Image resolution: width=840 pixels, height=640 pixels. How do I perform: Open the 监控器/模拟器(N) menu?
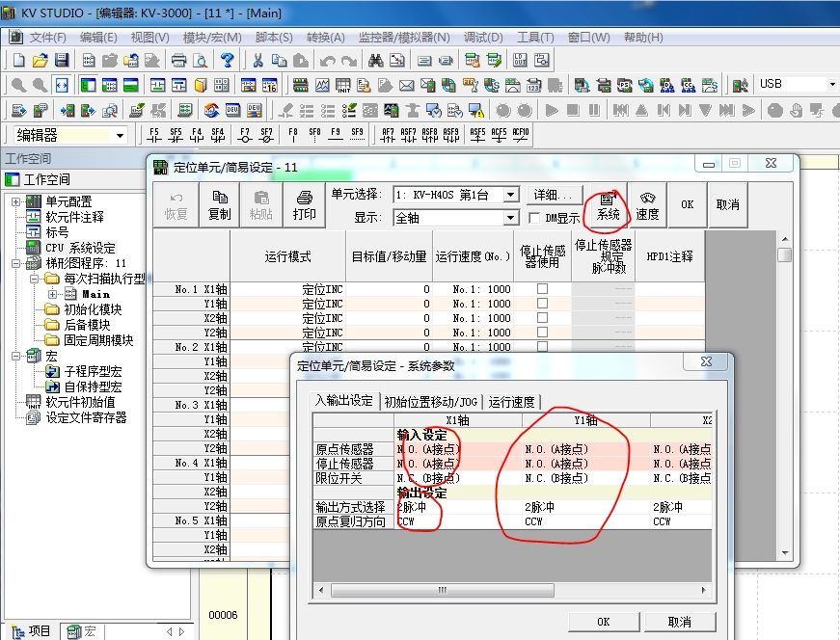pos(404,38)
